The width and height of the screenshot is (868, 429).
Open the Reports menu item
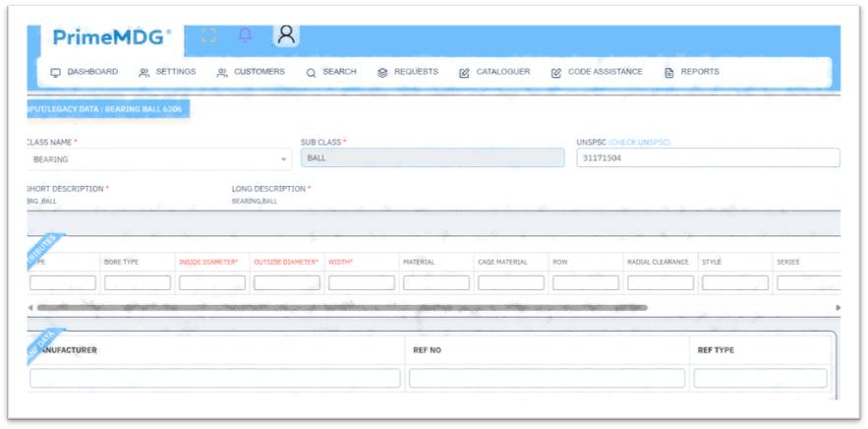692,72
